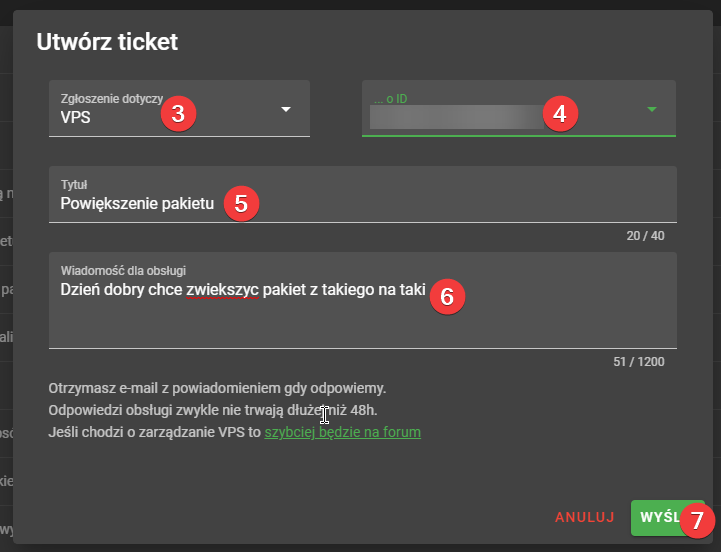Viewport: 721px width, 552px height.
Task: Focus the "Tytuł" field with "Powiększenie pakietu"
Action: [x=137, y=204]
